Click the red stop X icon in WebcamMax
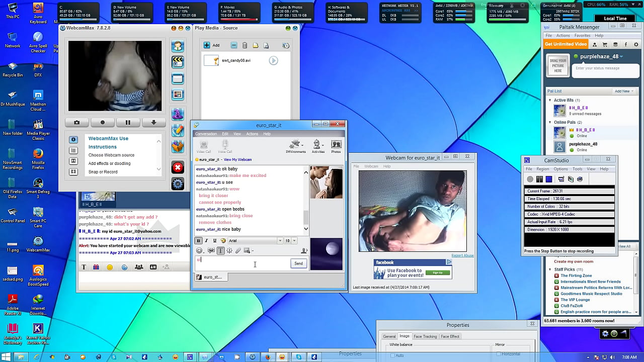The height and width of the screenshot is (362, 644). pos(178,167)
